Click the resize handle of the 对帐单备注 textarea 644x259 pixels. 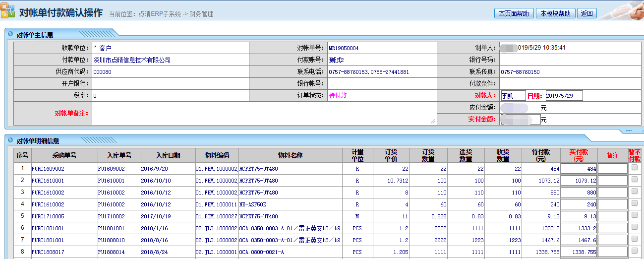click(x=432, y=122)
